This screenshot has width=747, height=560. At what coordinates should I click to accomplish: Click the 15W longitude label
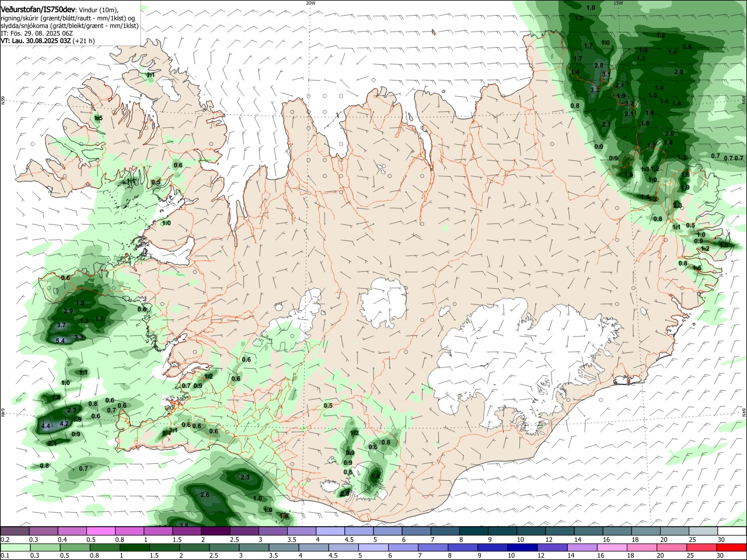tap(618, 3)
